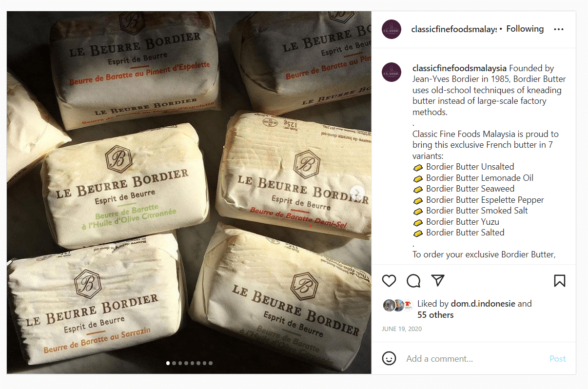The height and width of the screenshot is (389, 588).
Task: Open more options three-dot menu
Action: click(x=559, y=29)
